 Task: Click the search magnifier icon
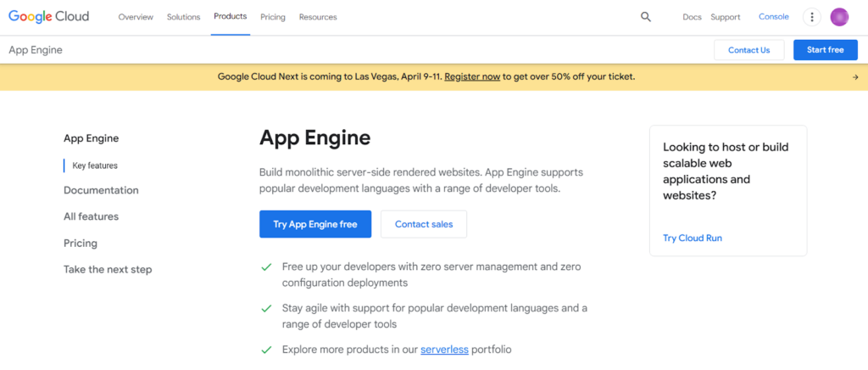point(645,17)
